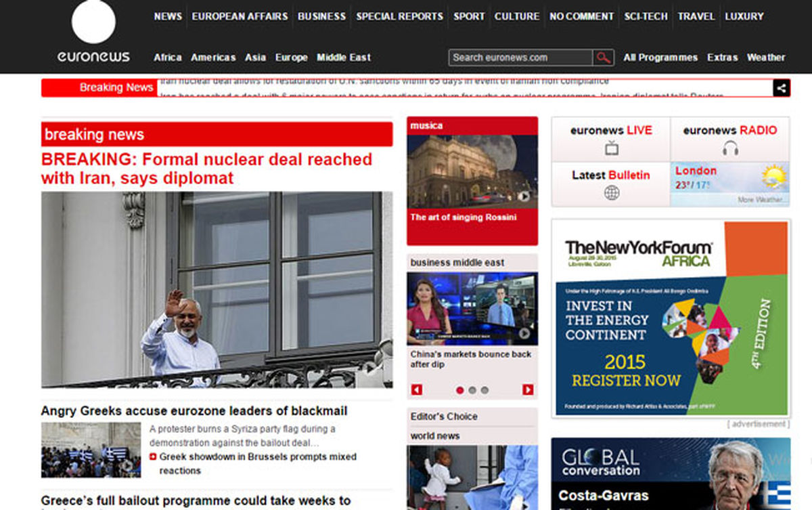Screen dimensions: 812x510
Task: Play the Rossini video via its play icon
Action: click(x=524, y=196)
